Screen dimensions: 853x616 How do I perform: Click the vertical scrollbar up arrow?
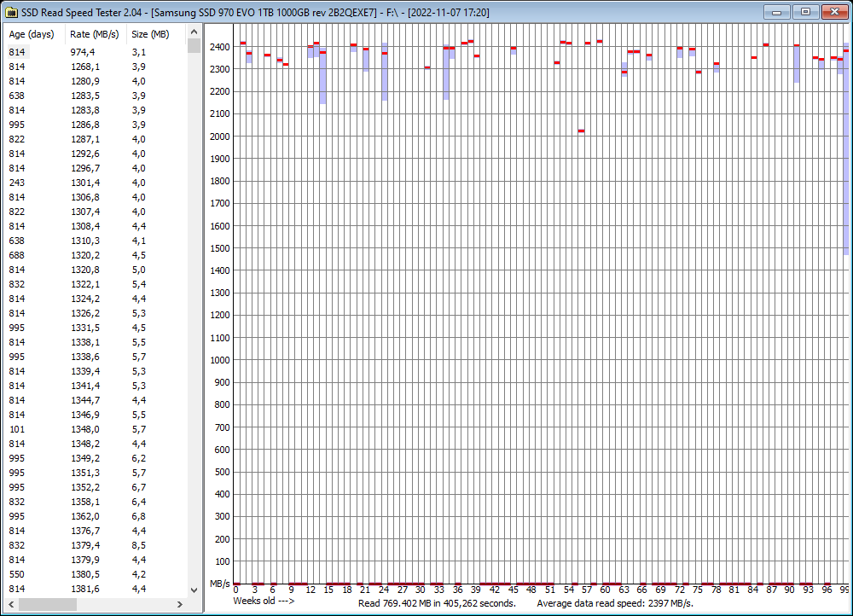(x=192, y=34)
